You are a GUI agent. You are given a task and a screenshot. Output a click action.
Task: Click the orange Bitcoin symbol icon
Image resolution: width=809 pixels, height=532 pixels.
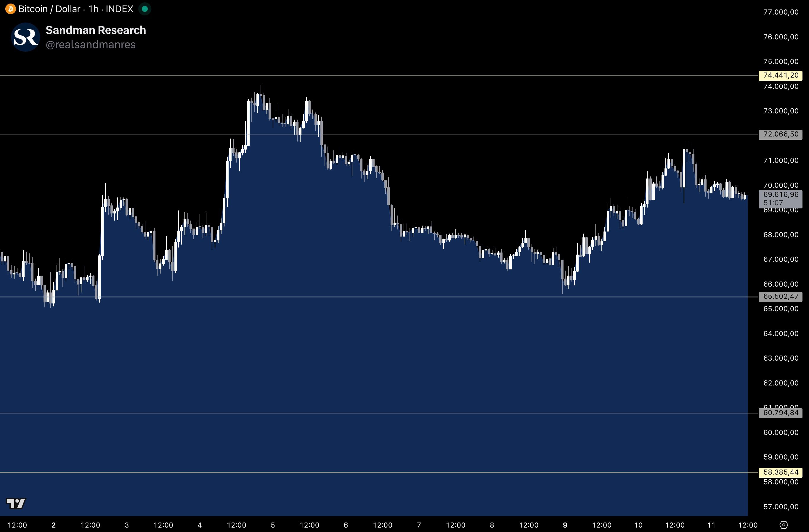pyautogui.click(x=10, y=9)
